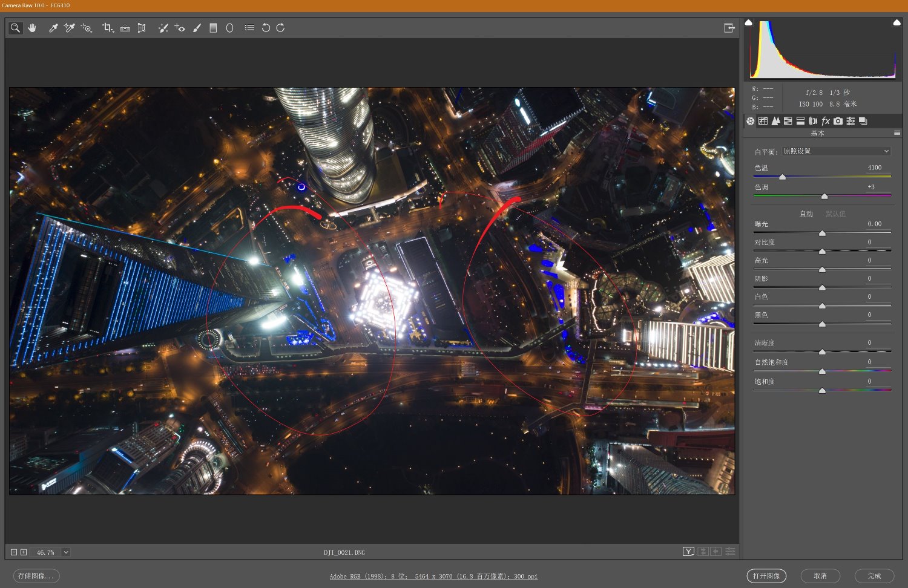908x588 pixels.
Task: Select the Spot Removal tool
Action: (163, 28)
